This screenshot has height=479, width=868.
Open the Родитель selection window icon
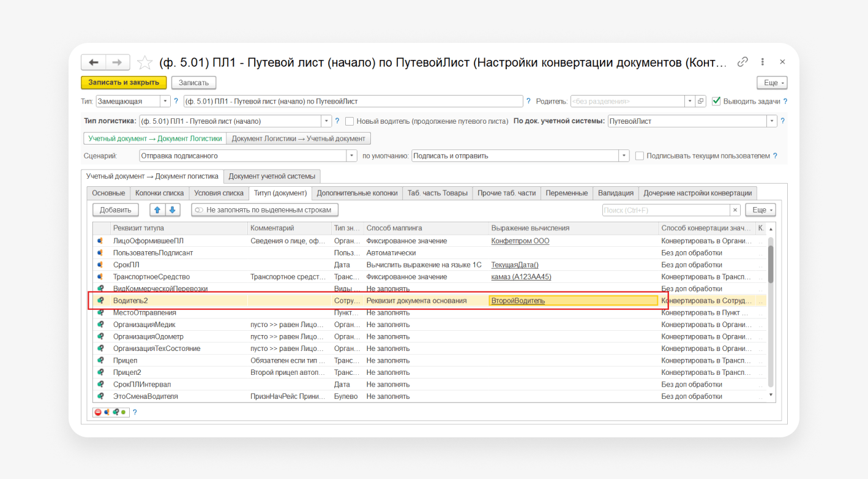click(x=701, y=101)
